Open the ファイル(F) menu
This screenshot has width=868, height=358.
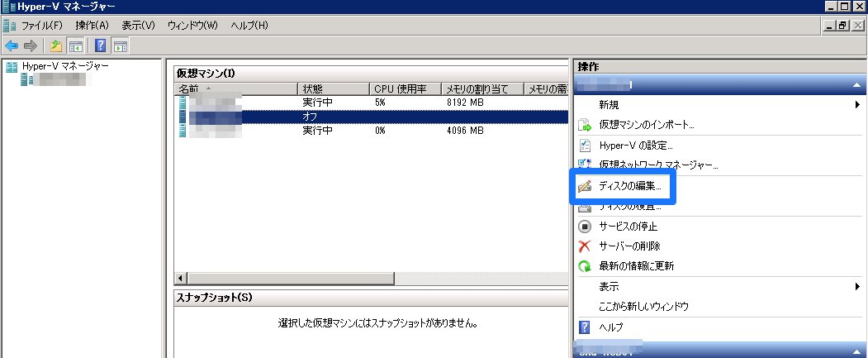(41, 26)
